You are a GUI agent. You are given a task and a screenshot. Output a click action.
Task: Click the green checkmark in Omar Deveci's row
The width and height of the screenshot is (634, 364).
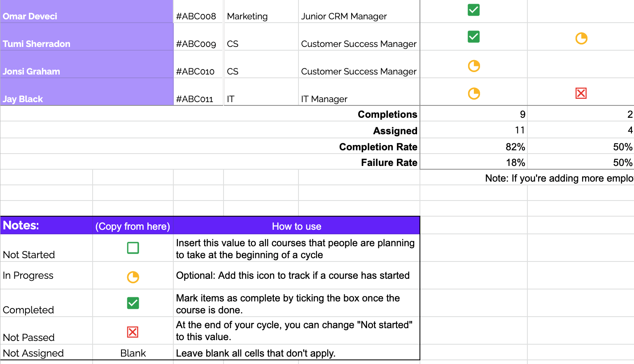[x=473, y=10]
